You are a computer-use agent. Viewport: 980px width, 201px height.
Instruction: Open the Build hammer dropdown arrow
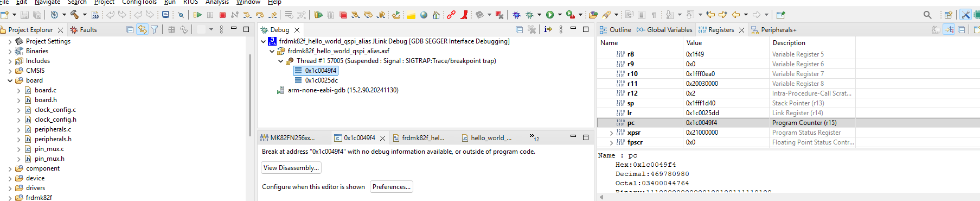coord(85,15)
